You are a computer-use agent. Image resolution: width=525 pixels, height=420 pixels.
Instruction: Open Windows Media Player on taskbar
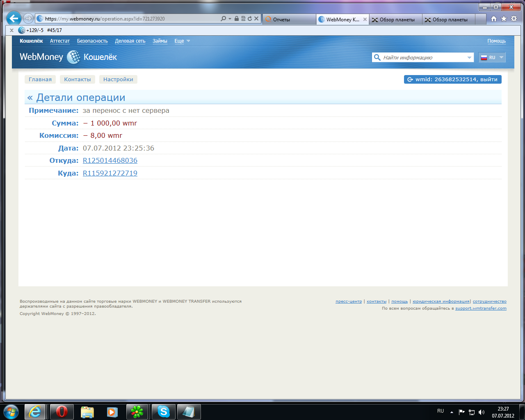point(112,411)
